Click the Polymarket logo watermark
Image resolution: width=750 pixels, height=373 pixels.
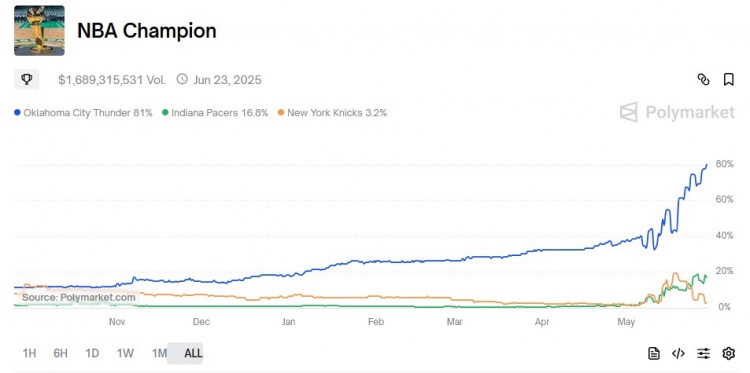677,112
